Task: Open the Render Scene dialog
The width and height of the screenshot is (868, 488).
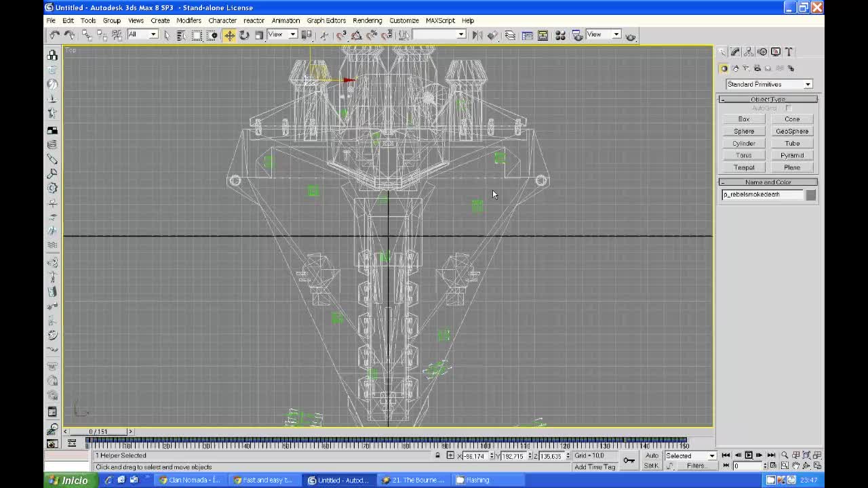Action: click(x=577, y=35)
